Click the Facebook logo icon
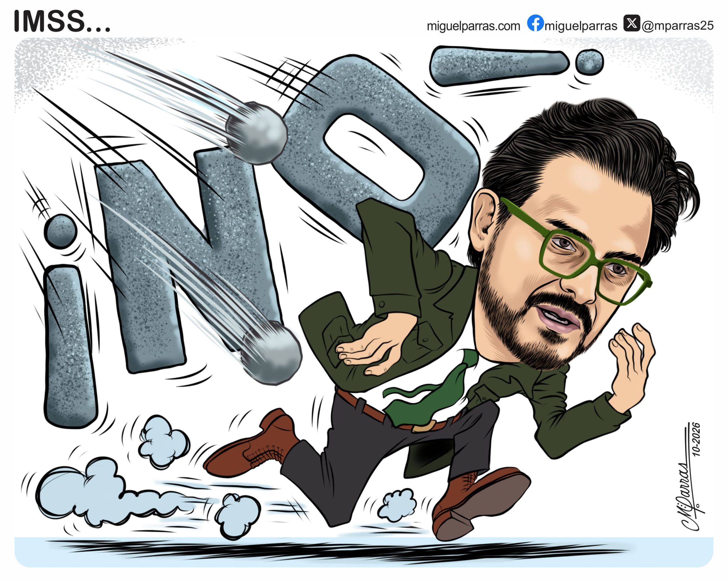 535,23
